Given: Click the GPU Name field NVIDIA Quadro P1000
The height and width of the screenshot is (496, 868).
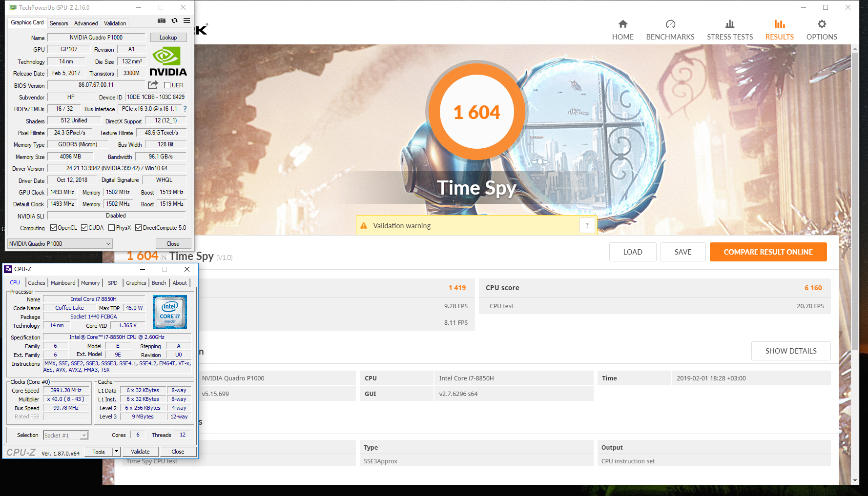Looking at the screenshot, I should tap(96, 38).
